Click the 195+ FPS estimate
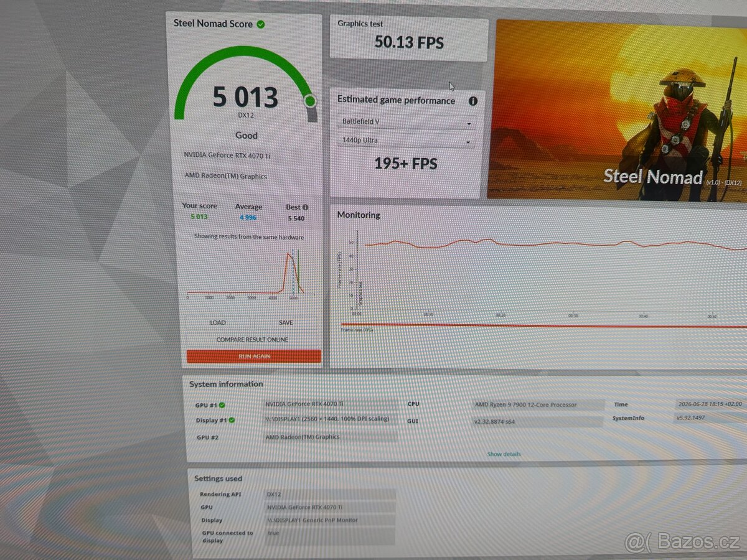Image resolution: width=747 pixels, height=560 pixels. click(x=406, y=164)
